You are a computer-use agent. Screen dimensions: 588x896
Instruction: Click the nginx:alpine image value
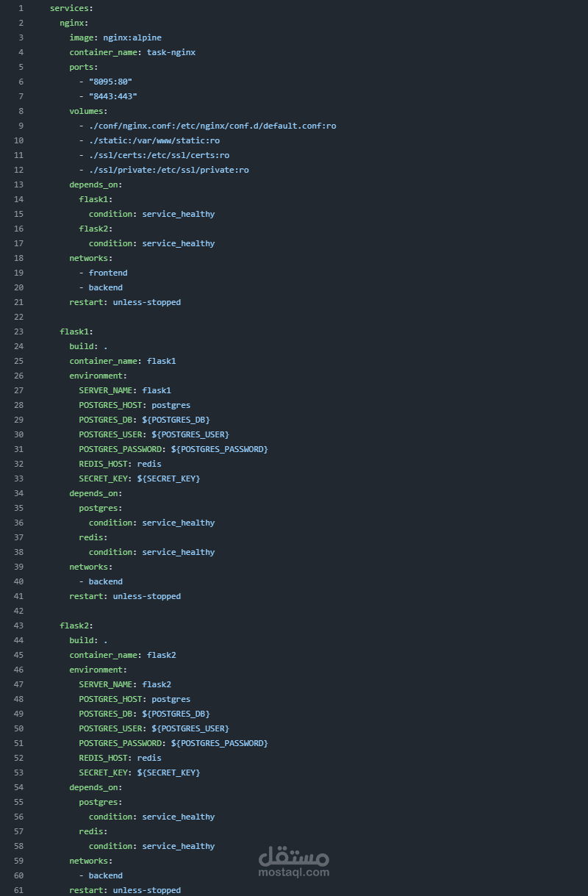[132, 37]
